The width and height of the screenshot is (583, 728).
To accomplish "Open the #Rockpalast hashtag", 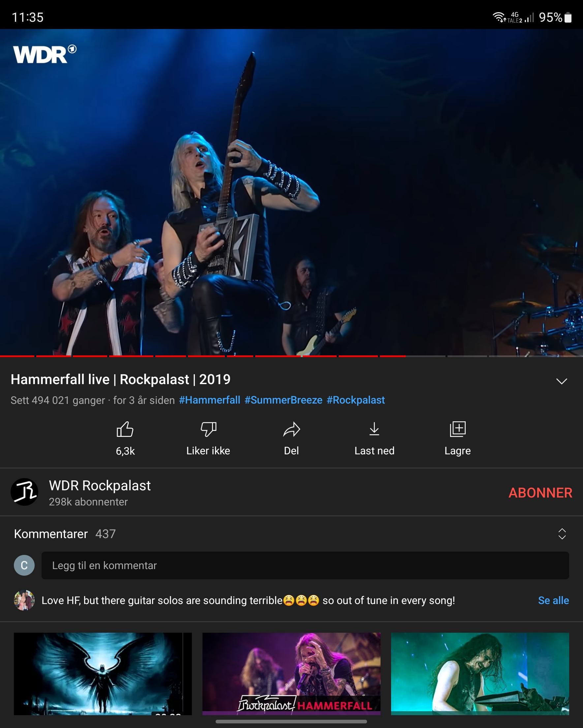I will point(356,400).
